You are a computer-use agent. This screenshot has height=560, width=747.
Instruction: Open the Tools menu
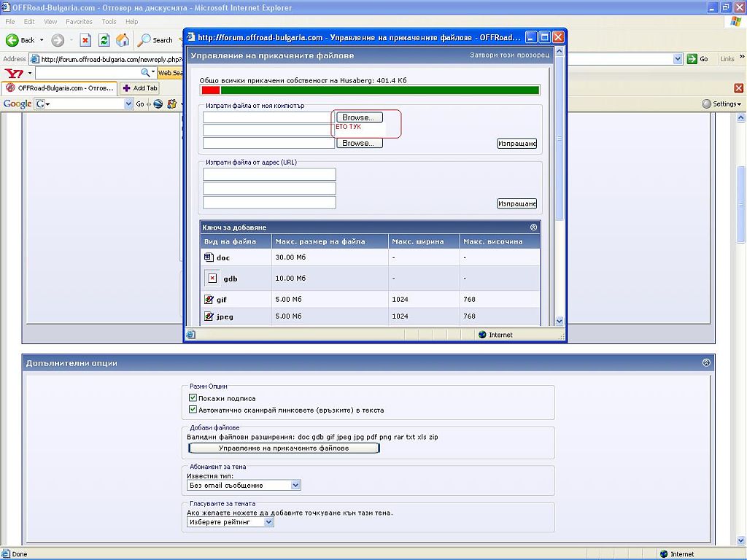coord(109,22)
